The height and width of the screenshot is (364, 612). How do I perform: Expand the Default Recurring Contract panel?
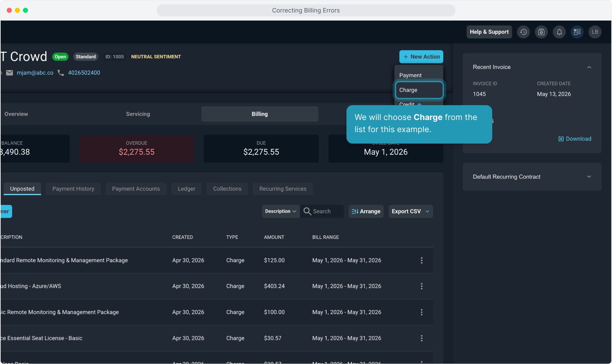589,177
